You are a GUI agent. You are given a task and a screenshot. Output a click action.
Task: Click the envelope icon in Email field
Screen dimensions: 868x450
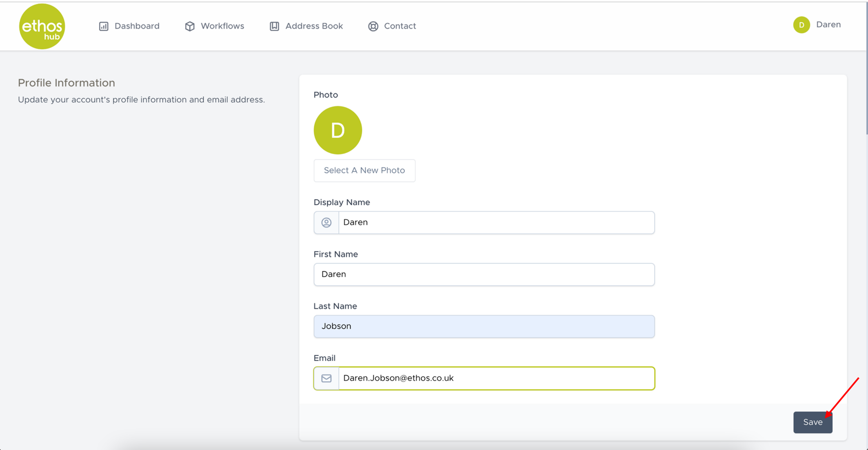coord(326,378)
